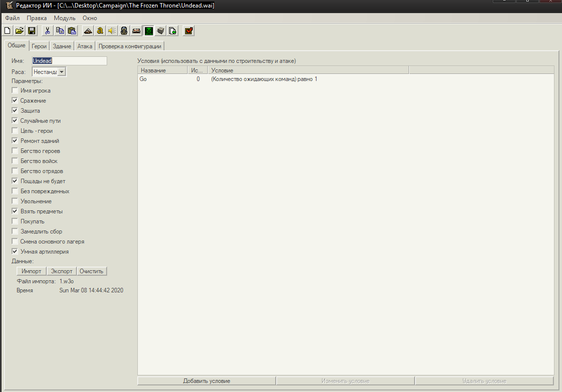Open the Campaign Editor icon
Image resolution: width=562 pixels, height=392 pixels.
pos(136,31)
